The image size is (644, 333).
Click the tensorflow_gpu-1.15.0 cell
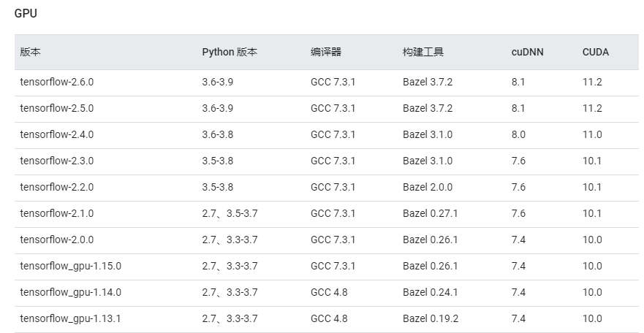point(71,266)
